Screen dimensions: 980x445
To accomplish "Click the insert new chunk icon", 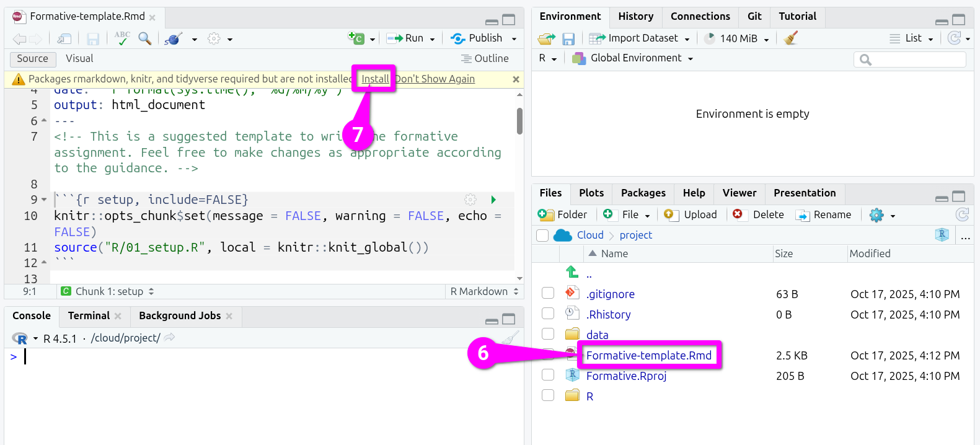I will (356, 38).
